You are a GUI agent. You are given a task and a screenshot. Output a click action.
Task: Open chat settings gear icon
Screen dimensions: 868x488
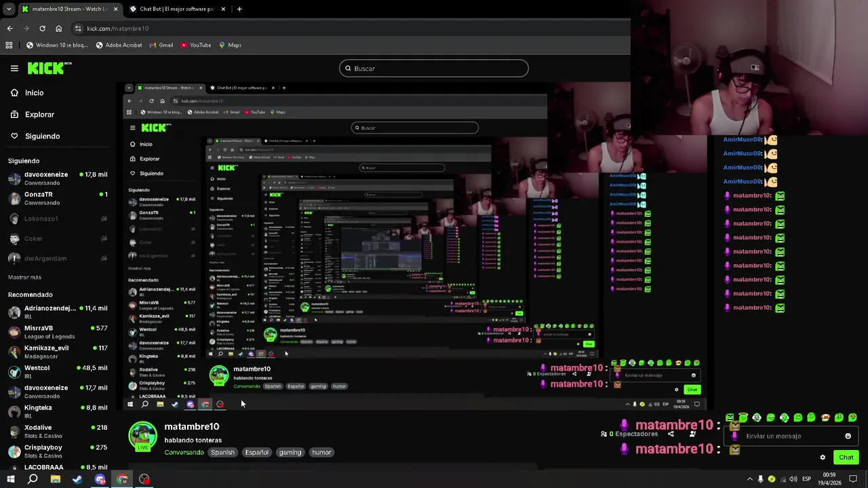pos(823,457)
